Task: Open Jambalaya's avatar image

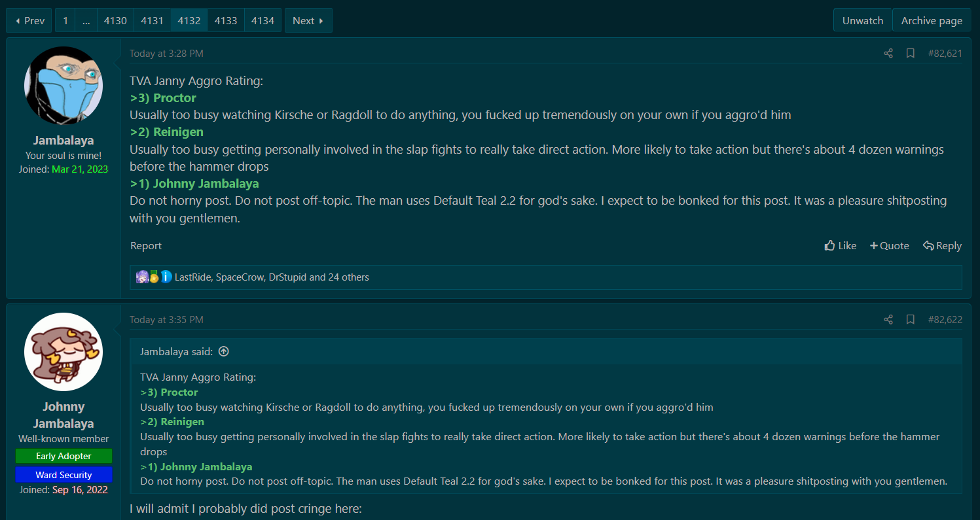Action: pos(64,85)
